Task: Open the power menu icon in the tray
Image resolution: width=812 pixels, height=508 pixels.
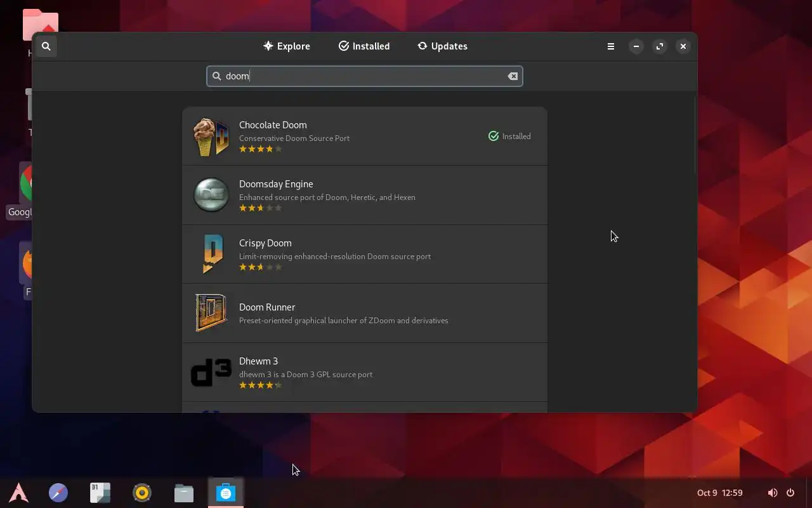Action: coord(790,493)
